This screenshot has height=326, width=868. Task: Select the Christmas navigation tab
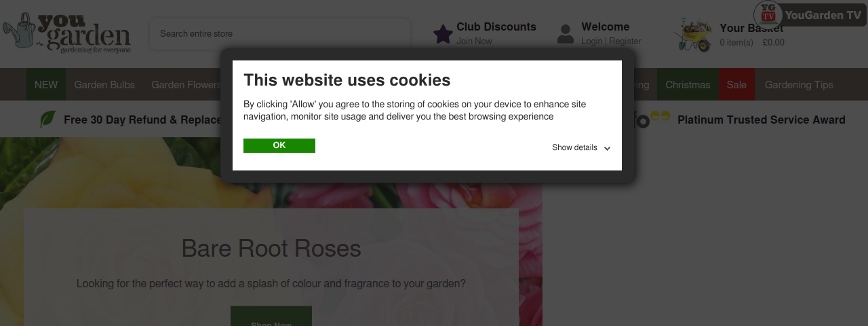click(x=688, y=85)
